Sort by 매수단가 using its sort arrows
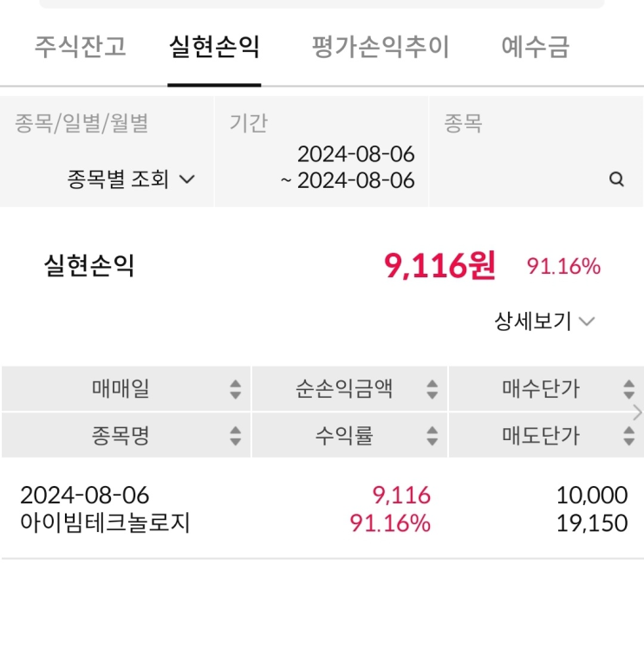644x662 pixels. tap(628, 390)
